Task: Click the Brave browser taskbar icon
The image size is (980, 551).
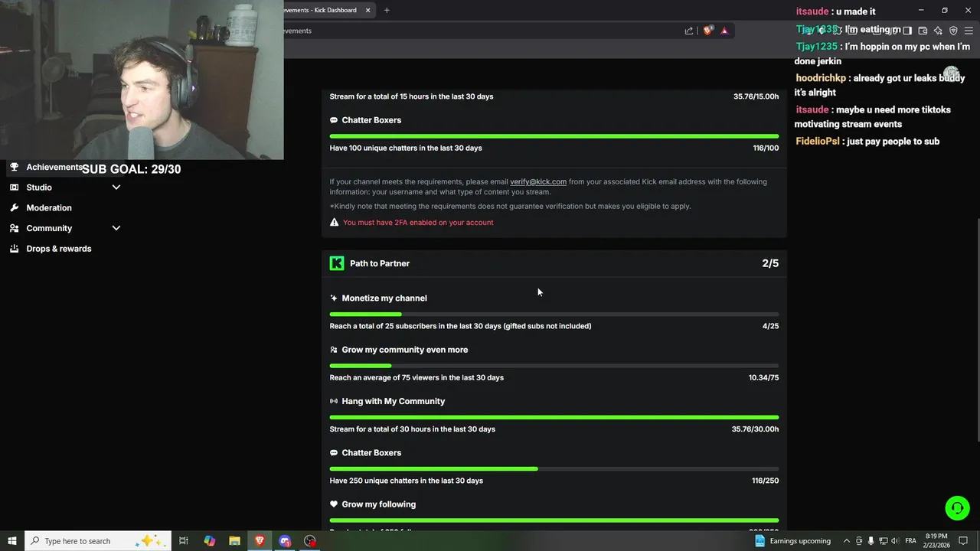Action: pos(260,541)
